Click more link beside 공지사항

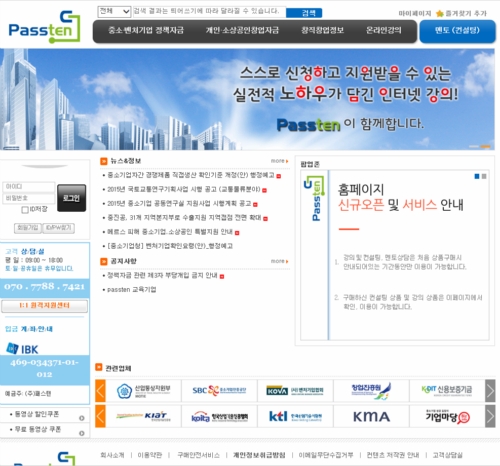[x=279, y=261]
